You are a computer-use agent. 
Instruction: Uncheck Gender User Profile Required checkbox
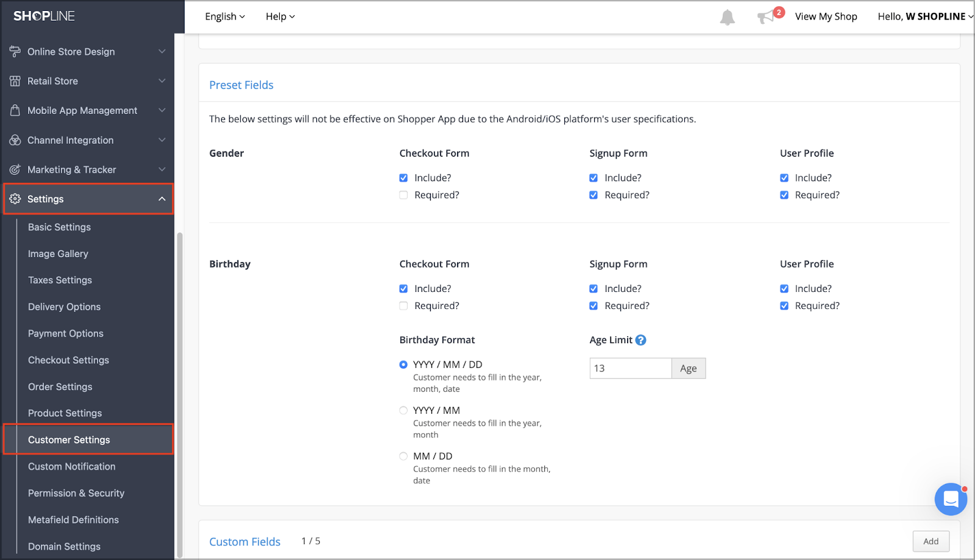(784, 195)
